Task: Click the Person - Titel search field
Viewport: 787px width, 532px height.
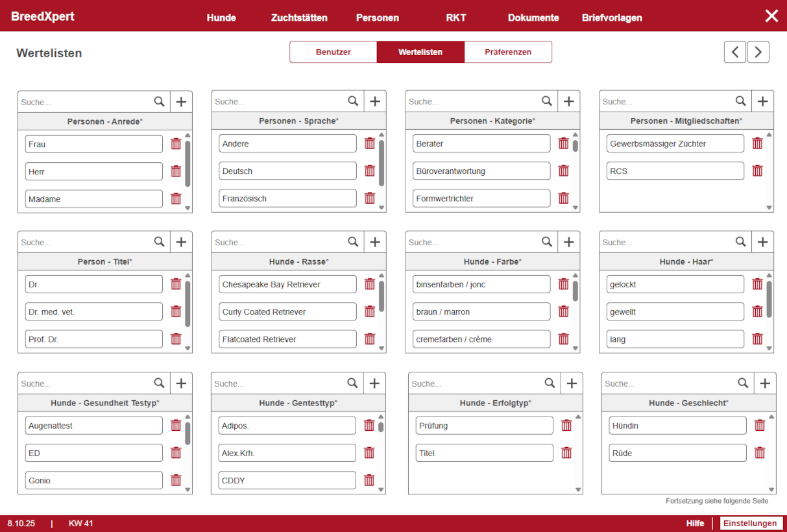Action: pos(84,242)
